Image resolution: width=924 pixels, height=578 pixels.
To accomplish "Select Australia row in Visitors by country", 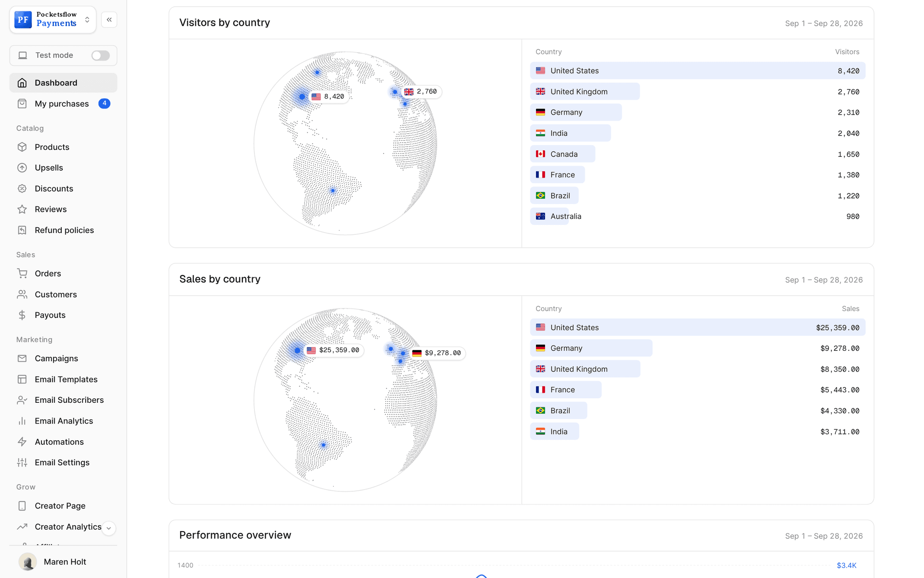I will [x=698, y=216].
